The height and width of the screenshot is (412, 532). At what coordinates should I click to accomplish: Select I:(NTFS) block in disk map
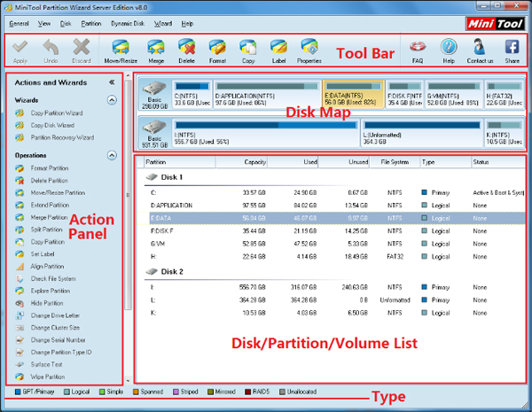[266, 133]
